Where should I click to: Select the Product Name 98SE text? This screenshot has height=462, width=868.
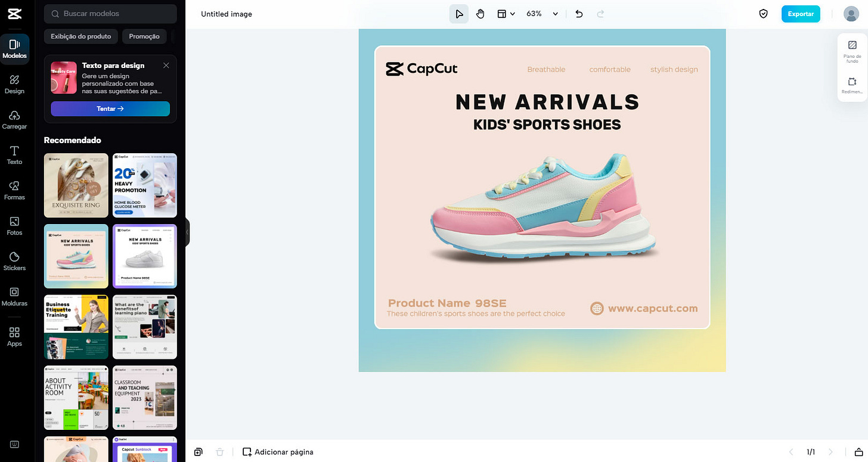447,303
